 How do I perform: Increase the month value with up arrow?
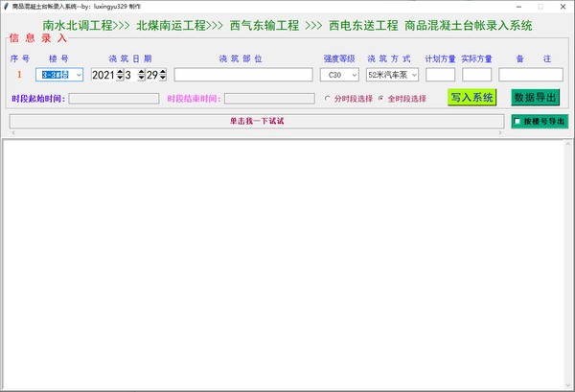coord(141,71)
